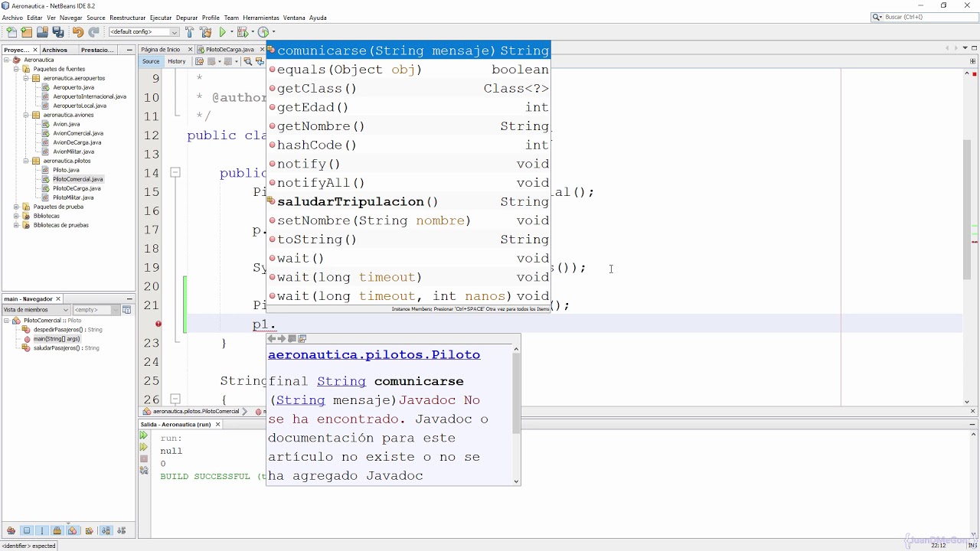The image size is (980, 551).
Task: Toggle Show Non-Public Members lock filter
Action: [57, 530]
